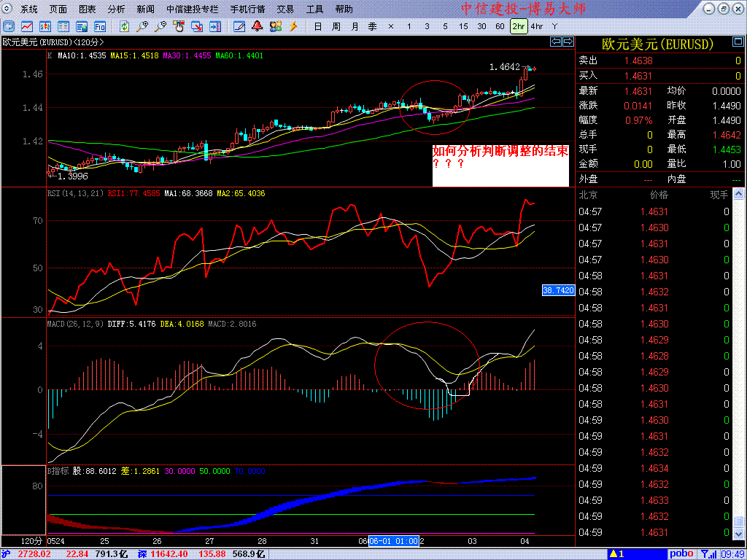Click the yellow triangle alert count indicator

pos(619,554)
